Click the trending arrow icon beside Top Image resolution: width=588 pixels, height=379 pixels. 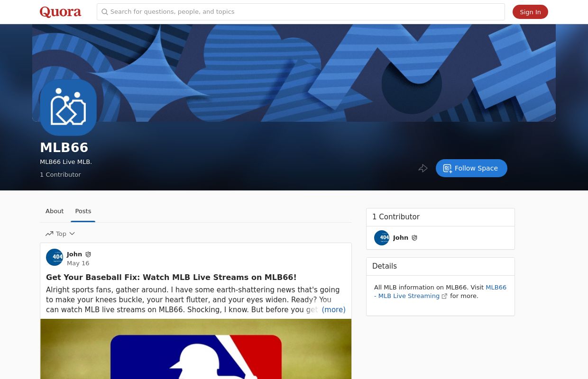click(49, 234)
